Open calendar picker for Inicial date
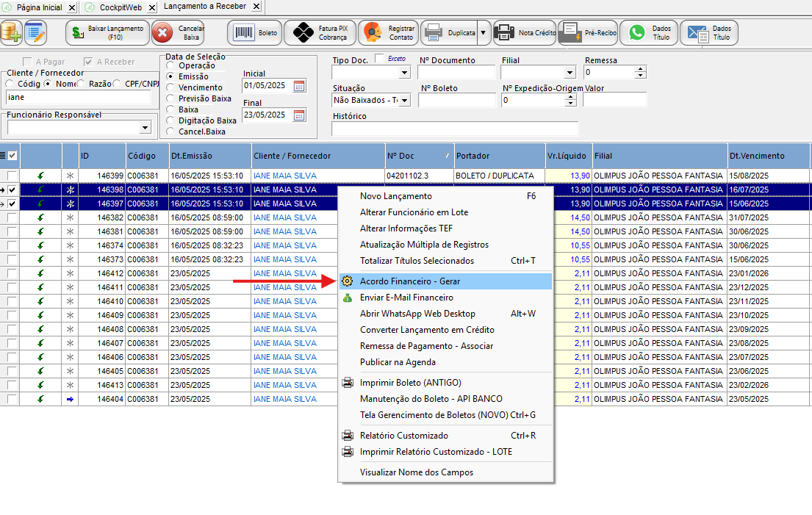This screenshot has height=515, width=812. click(x=299, y=86)
